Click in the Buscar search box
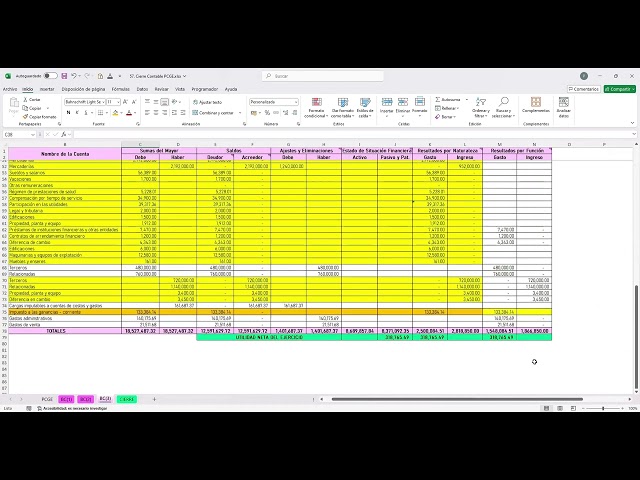The height and width of the screenshot is (480, 640). [323, 76]
